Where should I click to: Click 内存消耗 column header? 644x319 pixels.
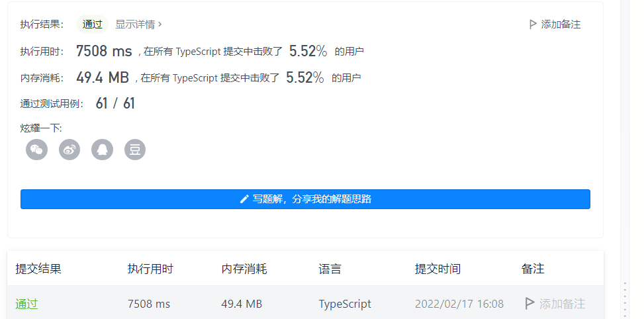(x=244, y=269)
